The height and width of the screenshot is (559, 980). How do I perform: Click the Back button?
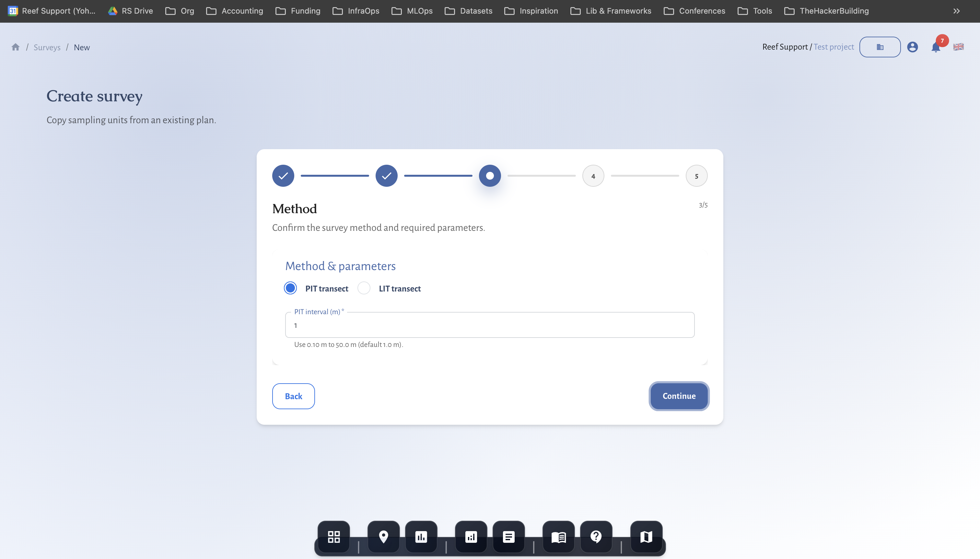(x=293, y=396)
